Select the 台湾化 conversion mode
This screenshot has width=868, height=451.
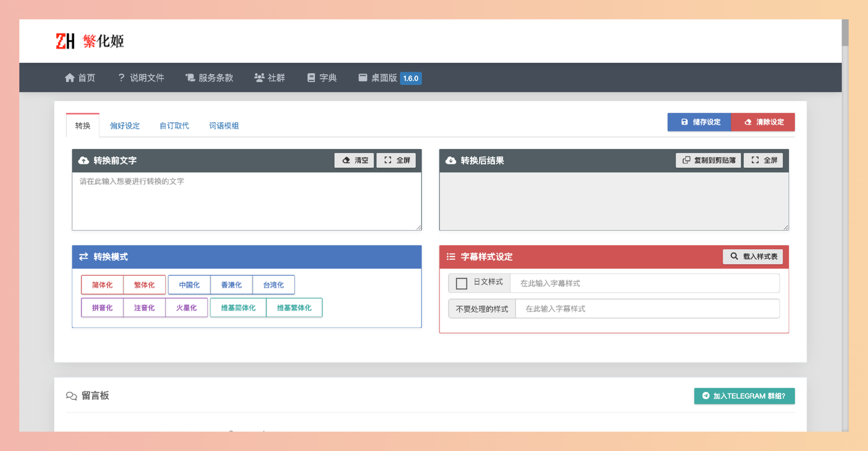click(273, 285)
